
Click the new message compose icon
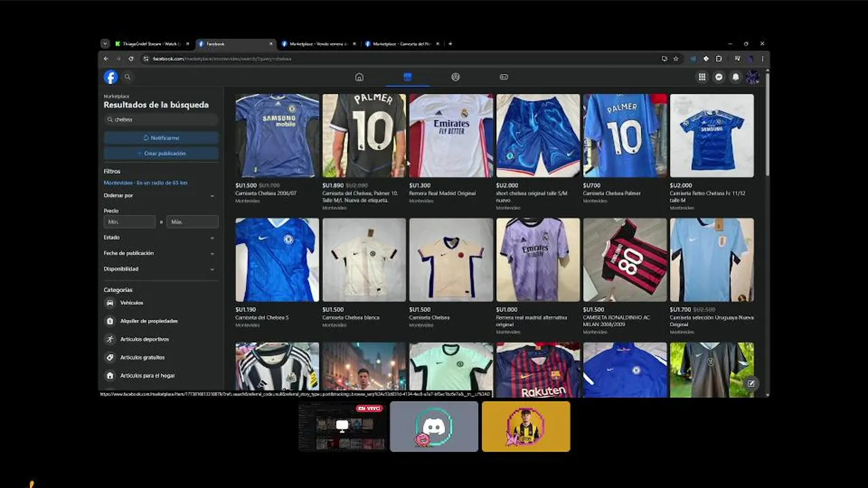[751, 384]
